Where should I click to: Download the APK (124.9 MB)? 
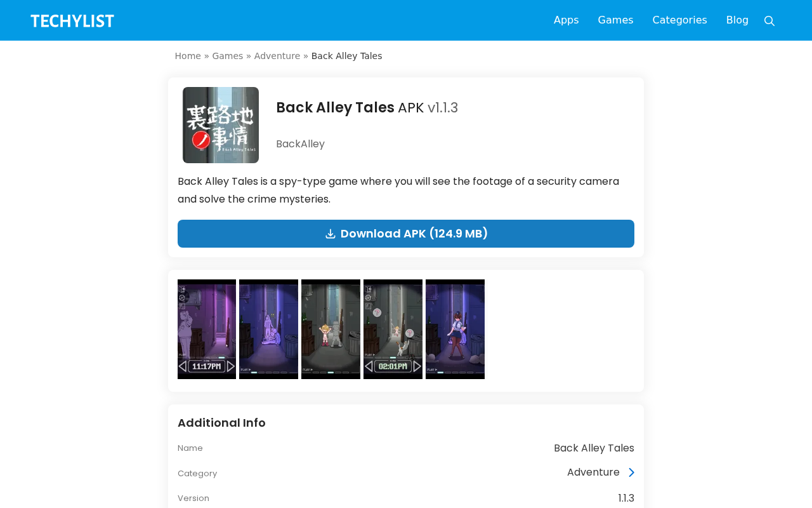[x=406, y=234]
